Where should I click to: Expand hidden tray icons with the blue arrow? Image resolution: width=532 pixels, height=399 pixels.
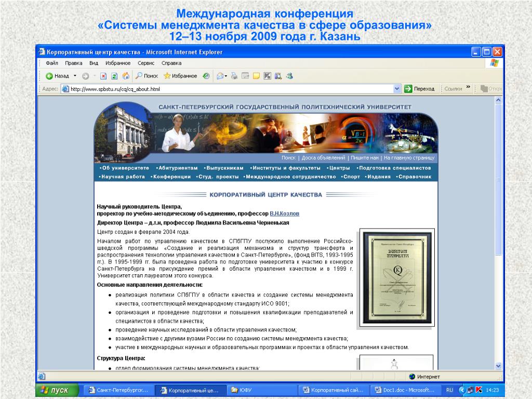(x=462, y=390)
